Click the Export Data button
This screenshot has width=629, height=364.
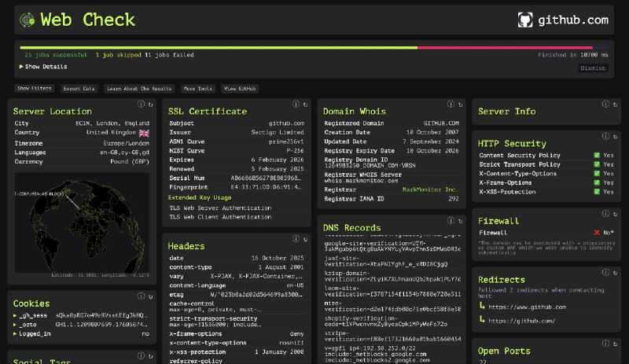pos(79,89)
